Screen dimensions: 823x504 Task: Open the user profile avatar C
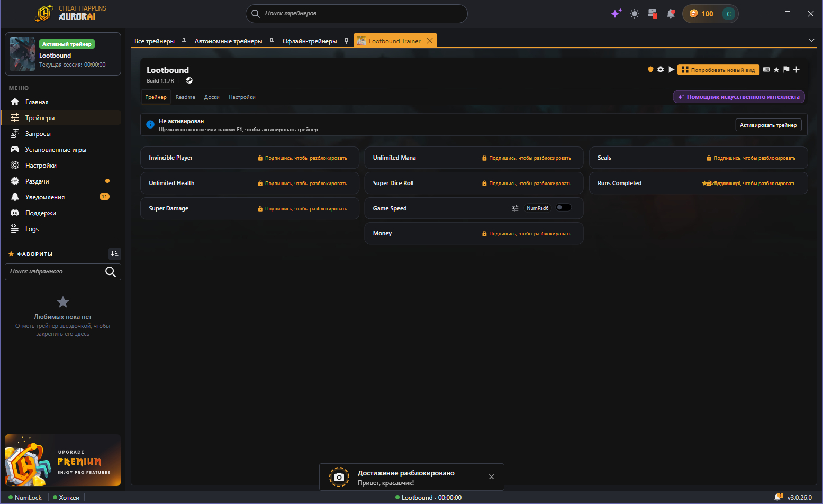coord(729,14)
